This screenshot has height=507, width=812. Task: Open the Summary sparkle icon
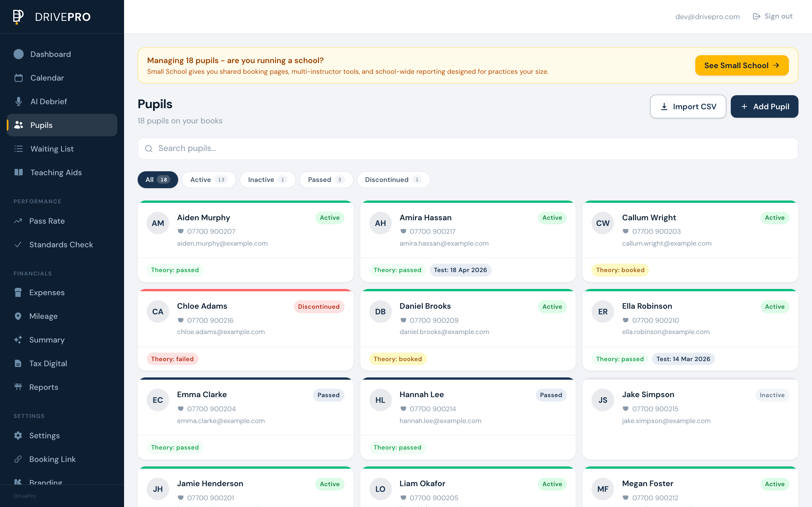tap(18, 340)
